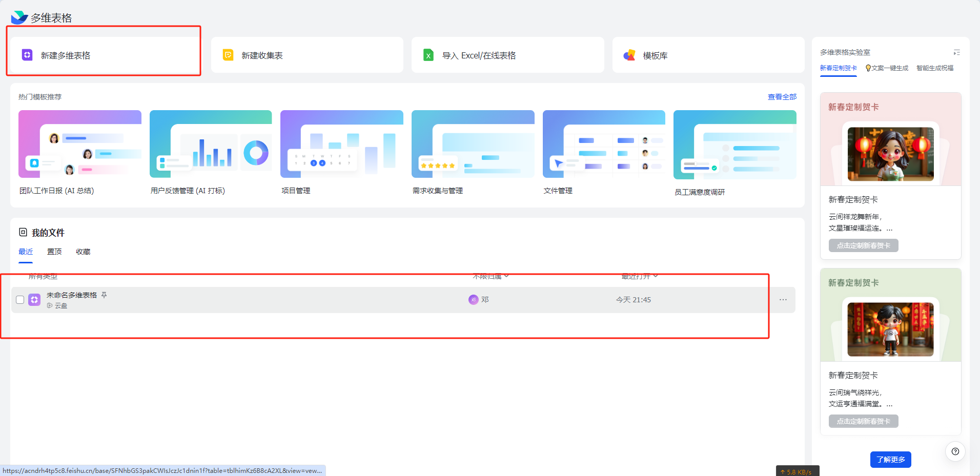Click the help question mark icon
Image resolution: width=980 pixels, height=476 pixels.
click(955, 451)
